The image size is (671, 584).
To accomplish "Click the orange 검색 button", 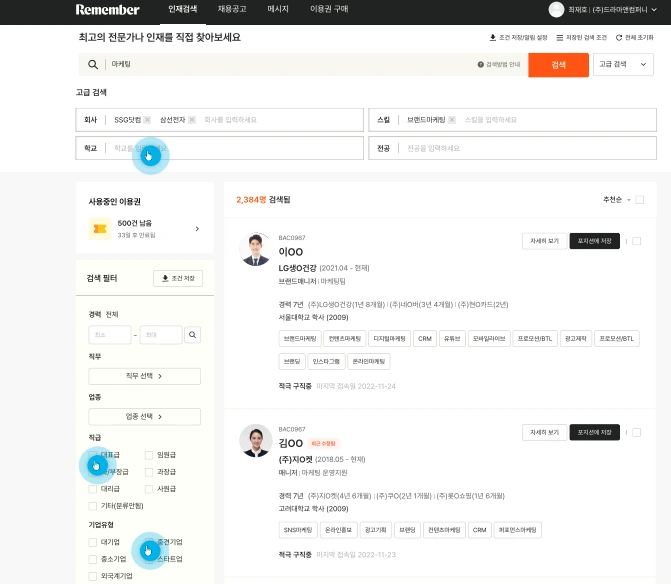I will [x=558, y=65].
